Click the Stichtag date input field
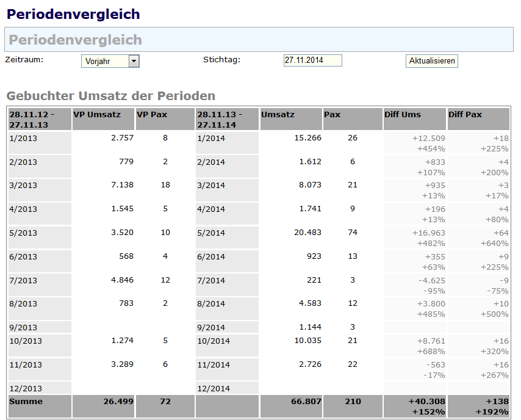This screenshot has width=521, height=420. point(312,60)
